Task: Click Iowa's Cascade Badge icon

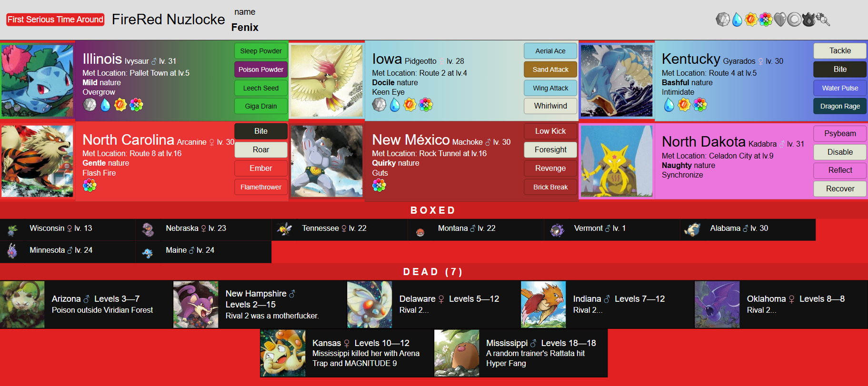Action: 395,105
